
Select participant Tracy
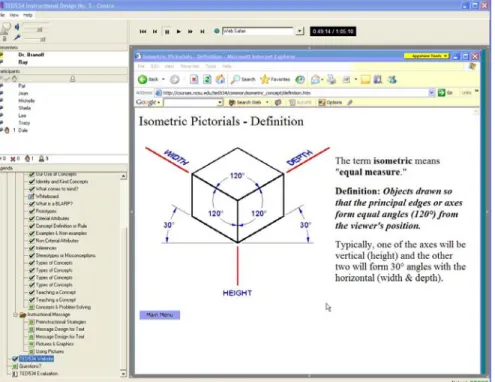click(24, 123)
